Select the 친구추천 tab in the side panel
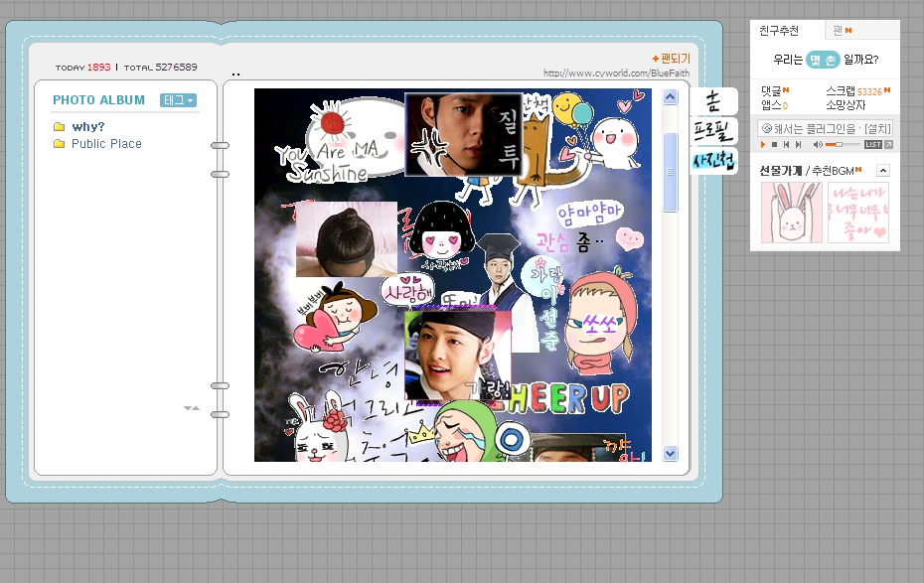The width and height of the screenshot is (924, 583). (x=779, y=31)
